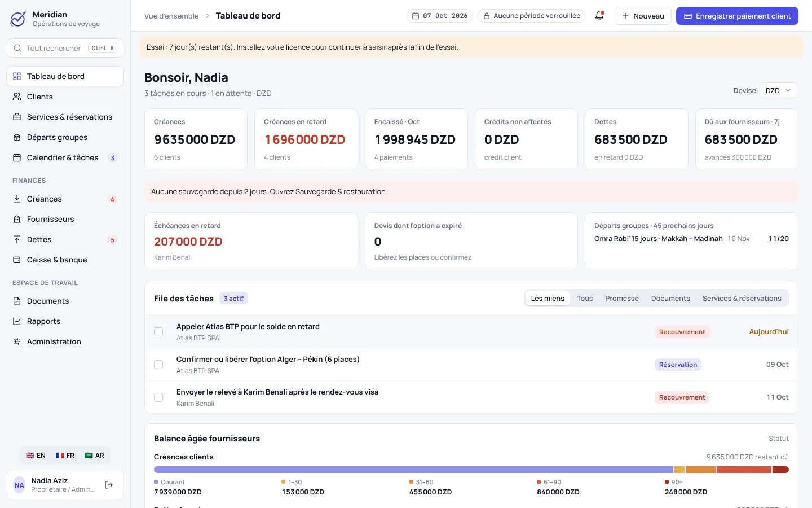Click the Calendrier & tâches calendar icon
Image resolution: width=812 pixels, height=508 pixels.
(x=17, y=157)
